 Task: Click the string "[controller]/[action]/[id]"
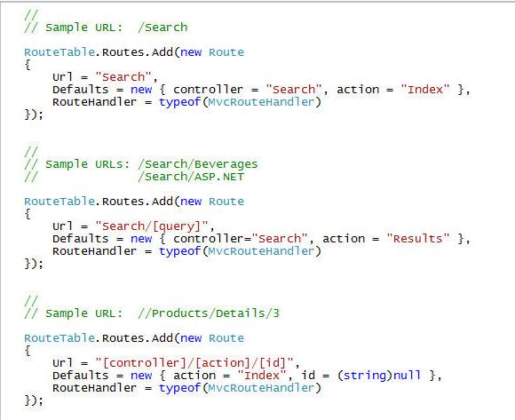point(194,363)
